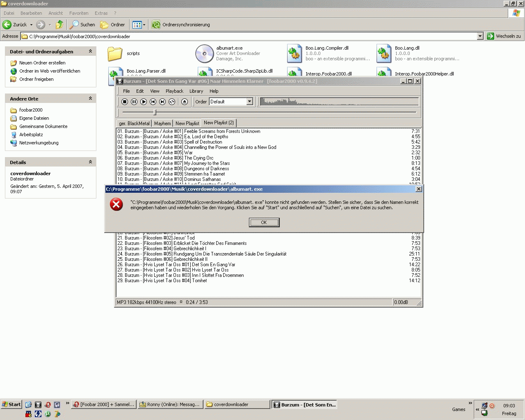Click Ordner im Web veröffentlichen link
Viewport: 525px width, 420px height.
click(50, 71)
